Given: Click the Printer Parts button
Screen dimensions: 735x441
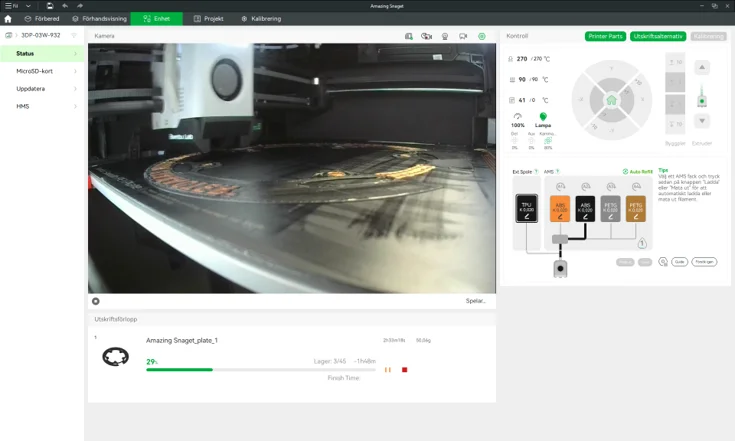Looking at the screenshot, I should pyautogui.click(x=605, y=36).
